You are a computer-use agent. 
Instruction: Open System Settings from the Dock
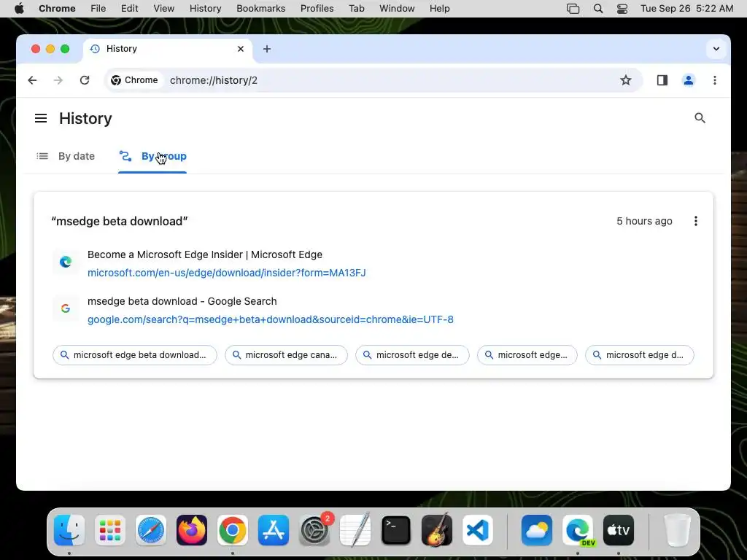314,530
